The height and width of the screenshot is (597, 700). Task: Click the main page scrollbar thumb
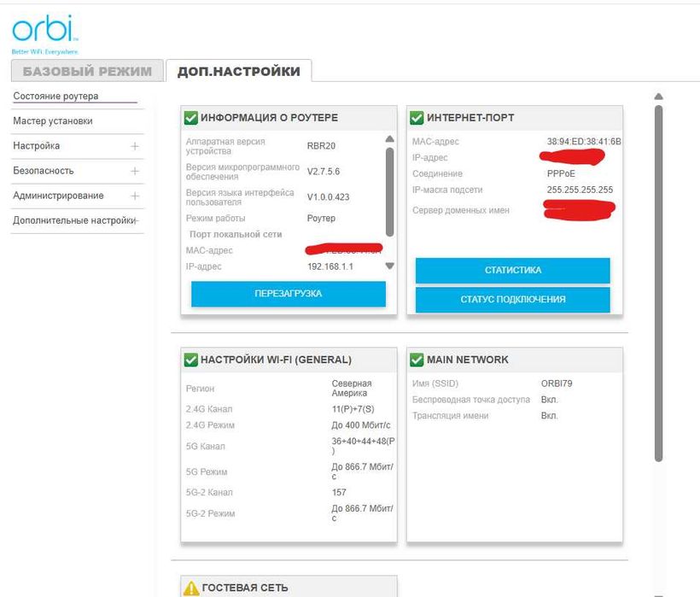click(x=658, y=283)
